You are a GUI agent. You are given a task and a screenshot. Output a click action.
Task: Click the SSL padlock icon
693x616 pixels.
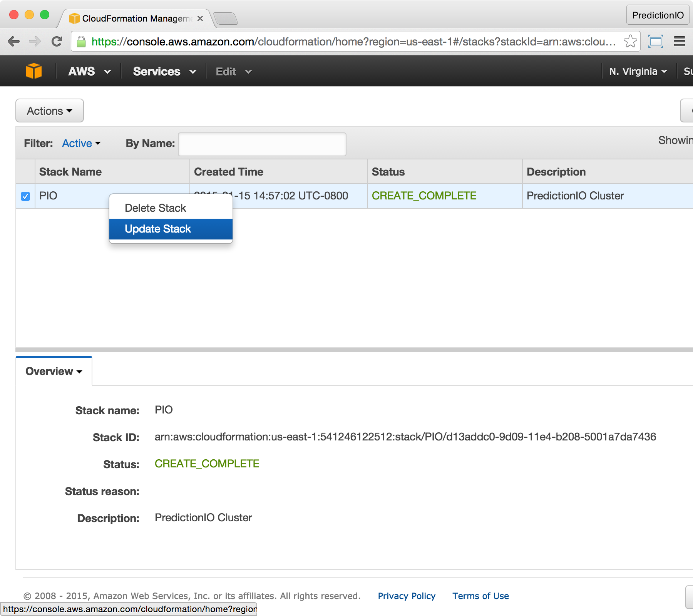point(81,42)
